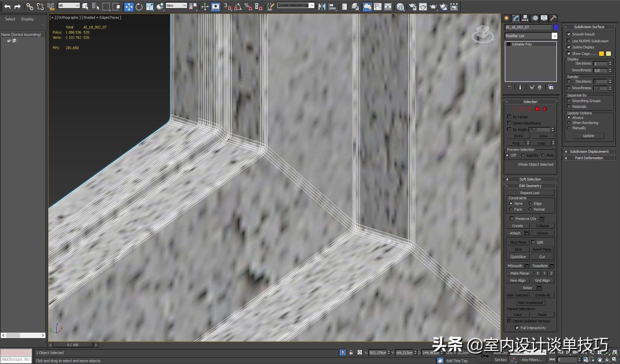Toggle Angle Snap on
Image resolution: width=620 pixels, height=364 pixels.
[x=238, y=6]
